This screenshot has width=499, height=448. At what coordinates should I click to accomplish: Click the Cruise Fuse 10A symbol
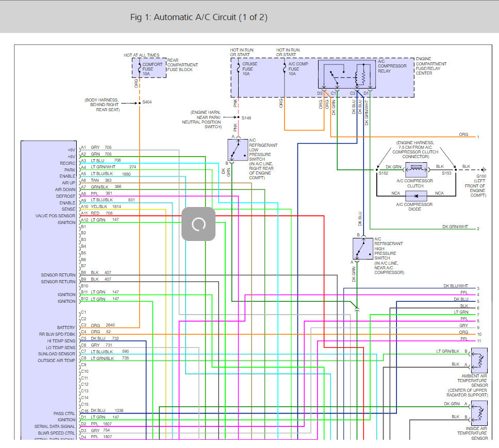[238, 68]
